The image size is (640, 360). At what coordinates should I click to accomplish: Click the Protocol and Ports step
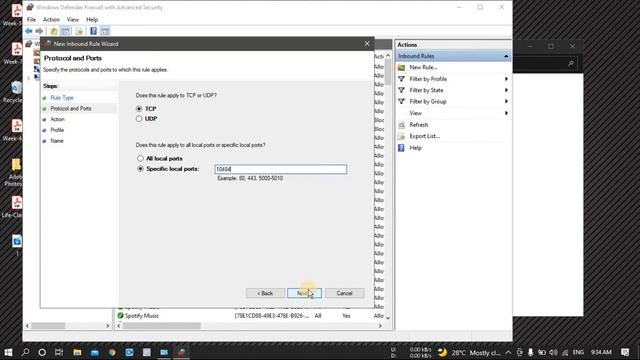71,109
